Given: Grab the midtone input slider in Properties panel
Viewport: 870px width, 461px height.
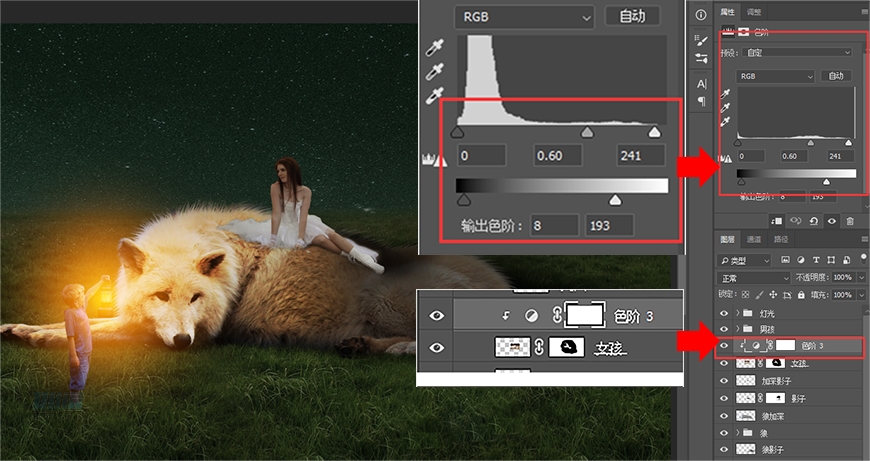Looking at the screenshot, I should click(811, 143).
